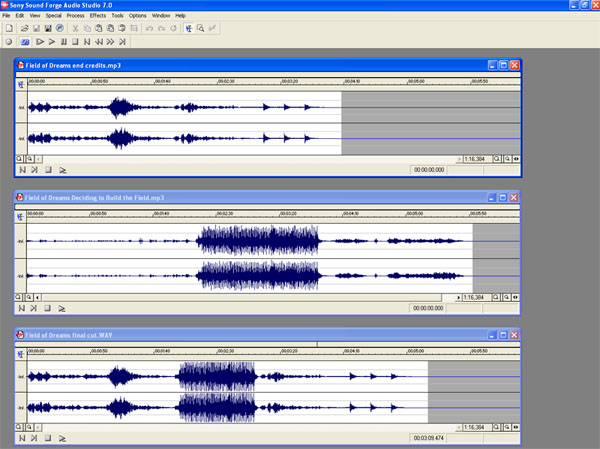Toggle the loop playback button in transport bar

pyautogui.click(x=24, y=42)
